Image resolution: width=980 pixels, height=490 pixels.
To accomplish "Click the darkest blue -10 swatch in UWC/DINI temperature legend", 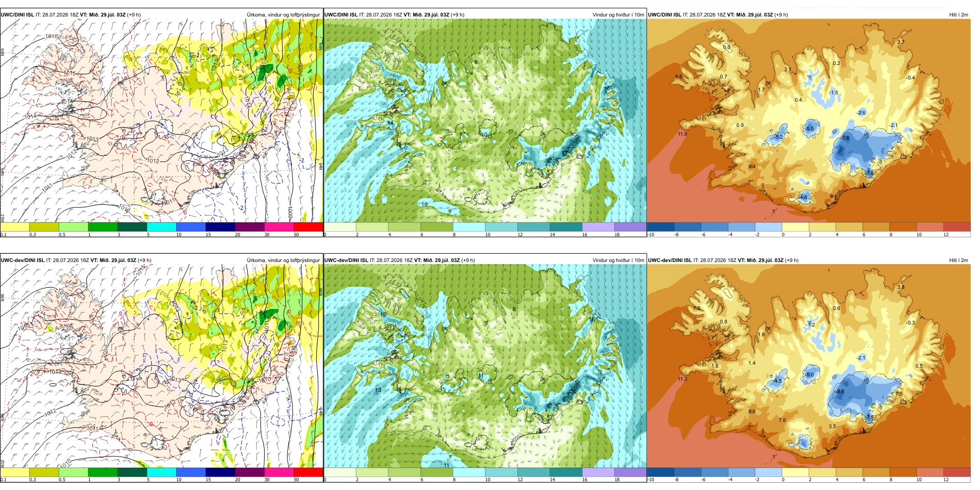I will [x=660, y=227].
